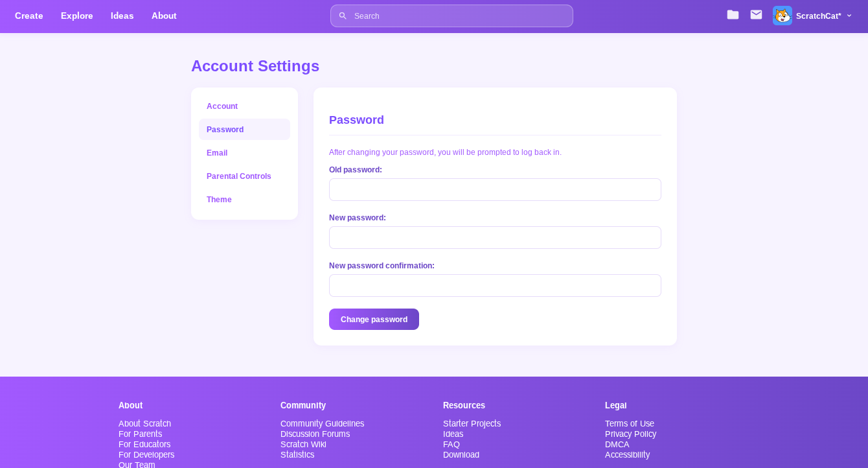The image size is (868, 468).
Task: Open the My Stuff folder icon
Action: click(733, 15)
